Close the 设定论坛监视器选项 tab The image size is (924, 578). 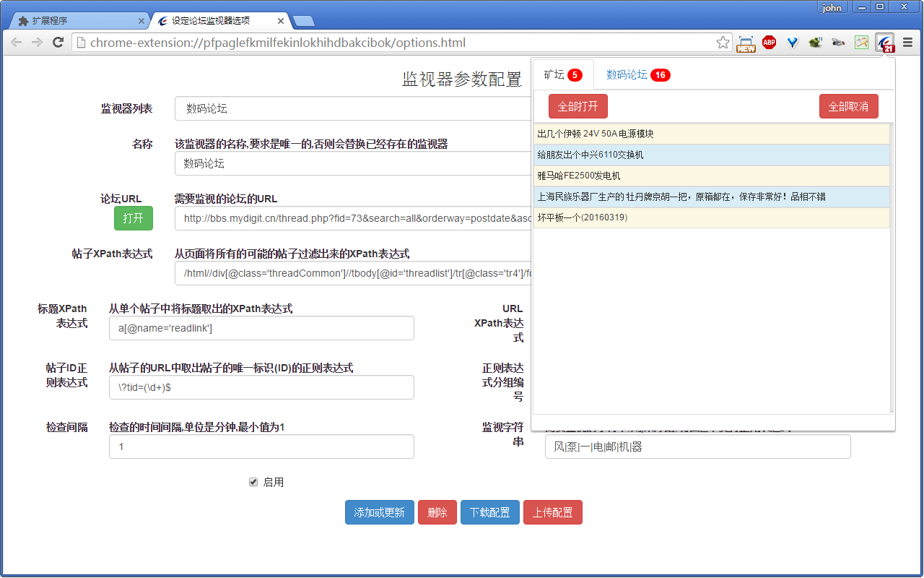[281, 21]
